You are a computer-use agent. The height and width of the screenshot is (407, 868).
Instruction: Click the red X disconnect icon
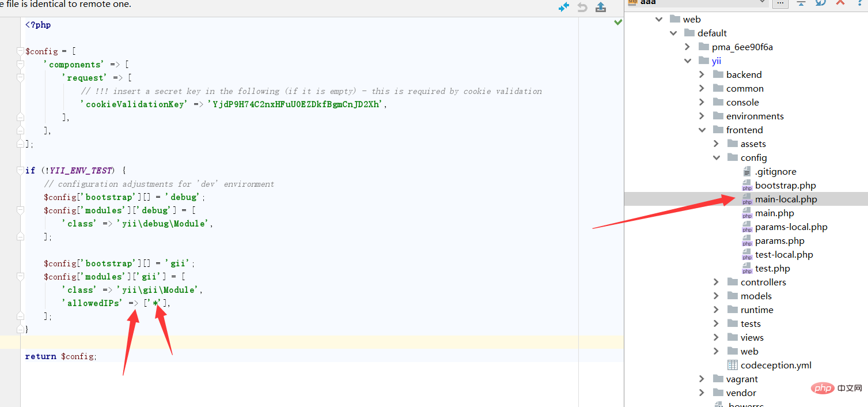[x=840, y=2]
